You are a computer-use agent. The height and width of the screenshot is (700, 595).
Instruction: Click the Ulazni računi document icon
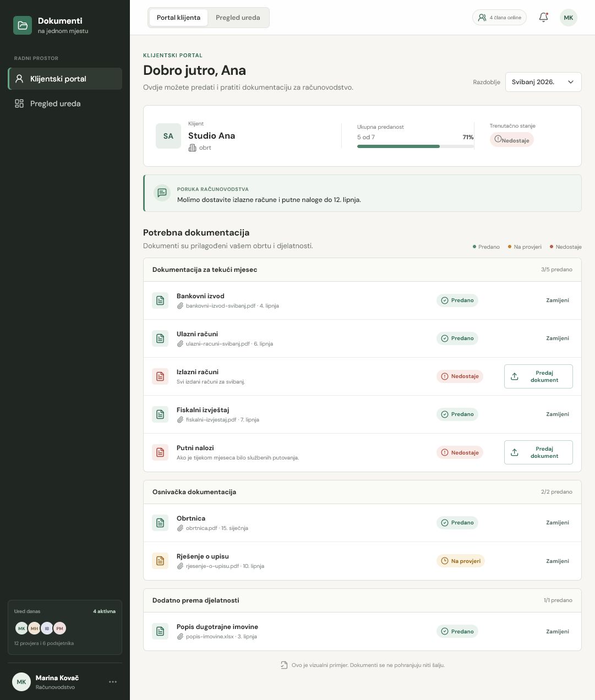160,338
